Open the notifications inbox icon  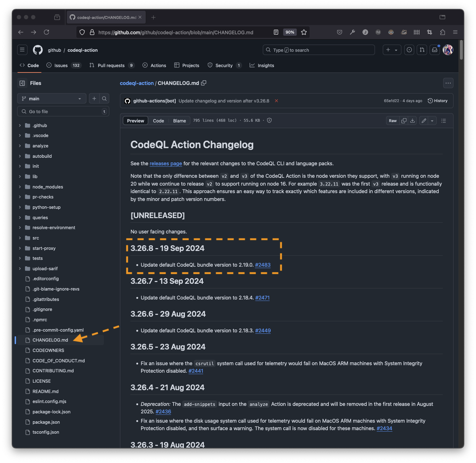[435, 50]
